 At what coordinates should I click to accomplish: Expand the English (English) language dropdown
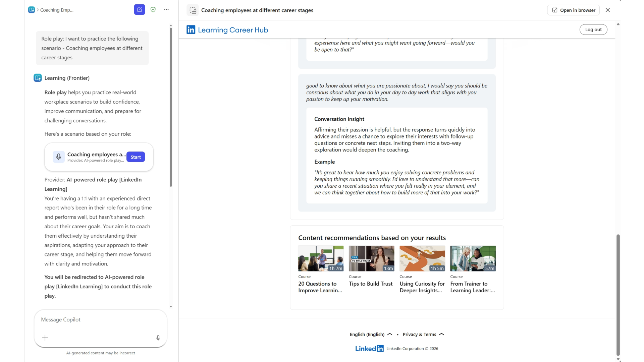coord(371,335)
